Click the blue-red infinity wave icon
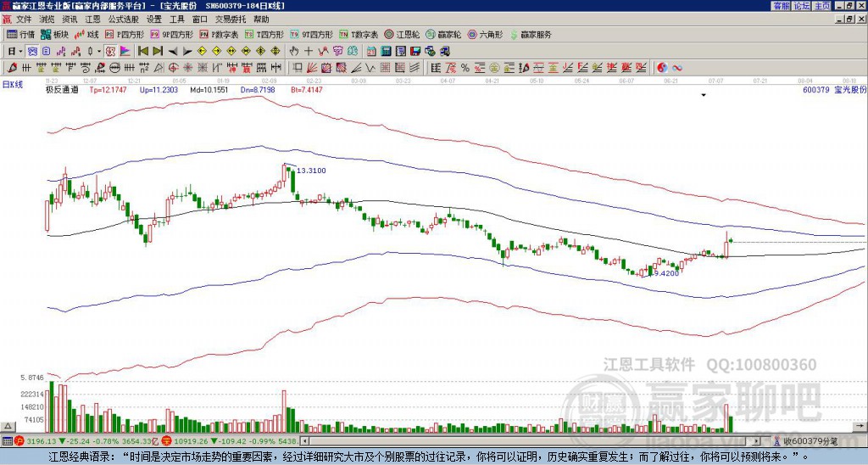868x465 pixels. [x=677, y=68]
